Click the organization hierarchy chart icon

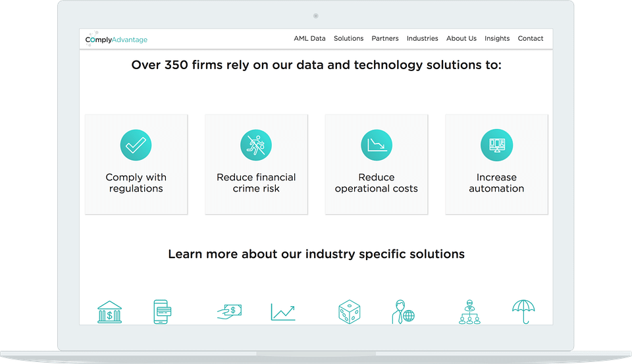tap(469, 311)
